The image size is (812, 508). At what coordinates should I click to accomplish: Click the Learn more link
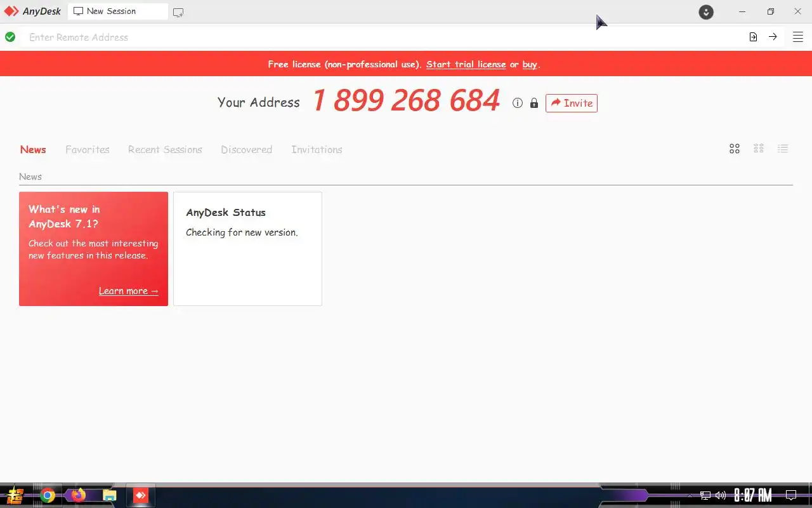[x=129, y=291]
